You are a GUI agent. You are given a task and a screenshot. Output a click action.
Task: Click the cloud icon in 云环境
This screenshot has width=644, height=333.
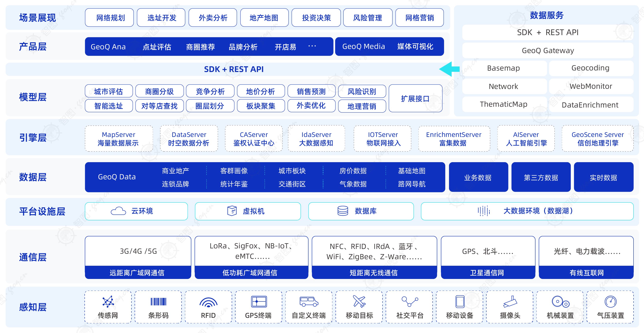(x=118, y=211)
